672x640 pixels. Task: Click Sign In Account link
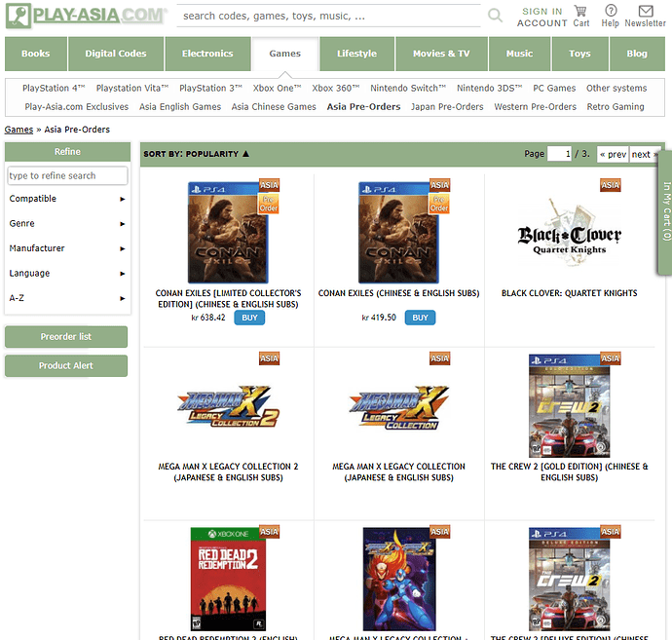541,18
